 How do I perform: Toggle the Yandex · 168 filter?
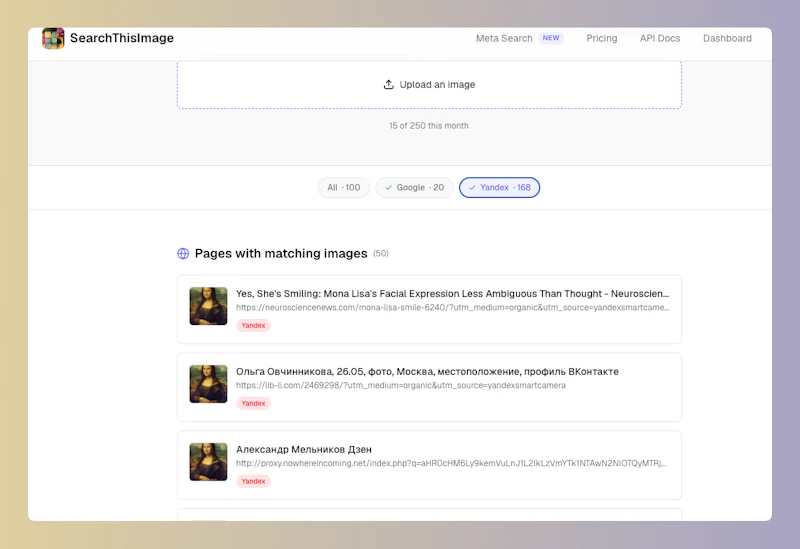tap(499, 187)
